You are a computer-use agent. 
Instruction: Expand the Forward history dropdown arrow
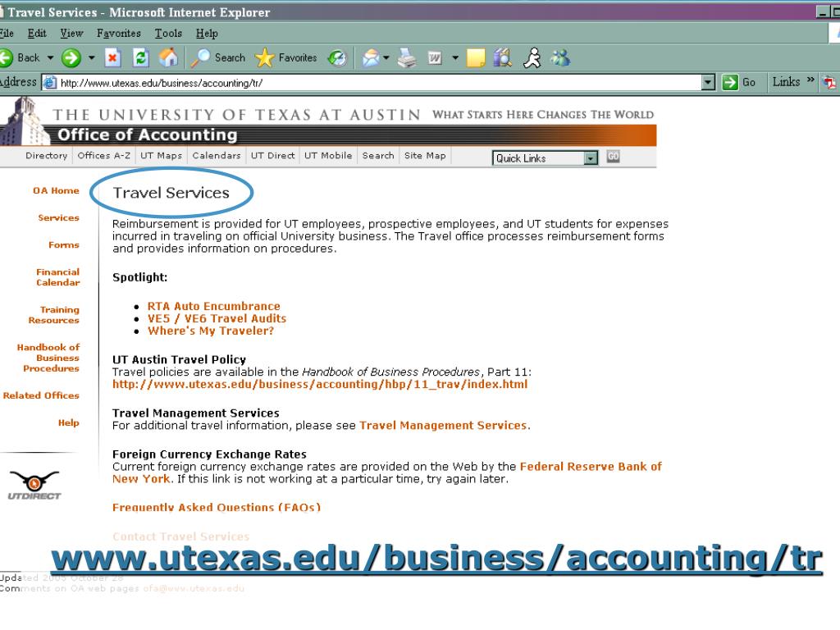click(x=92, y=57)
